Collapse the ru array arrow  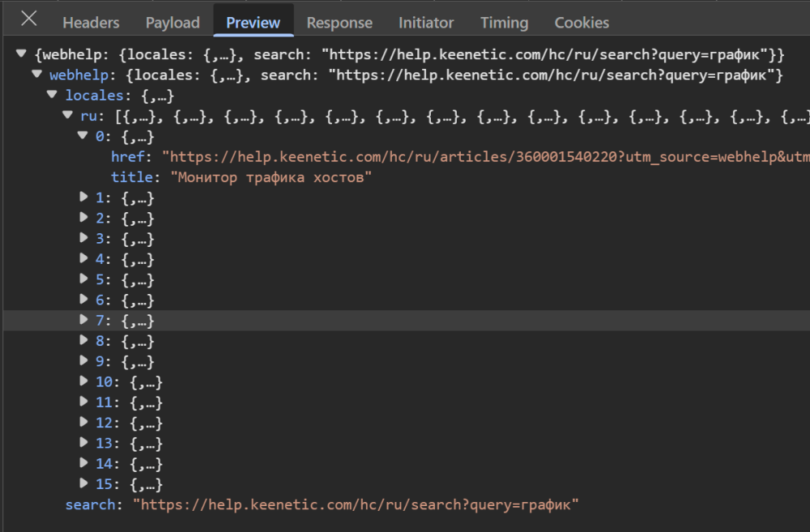point(68,115)
